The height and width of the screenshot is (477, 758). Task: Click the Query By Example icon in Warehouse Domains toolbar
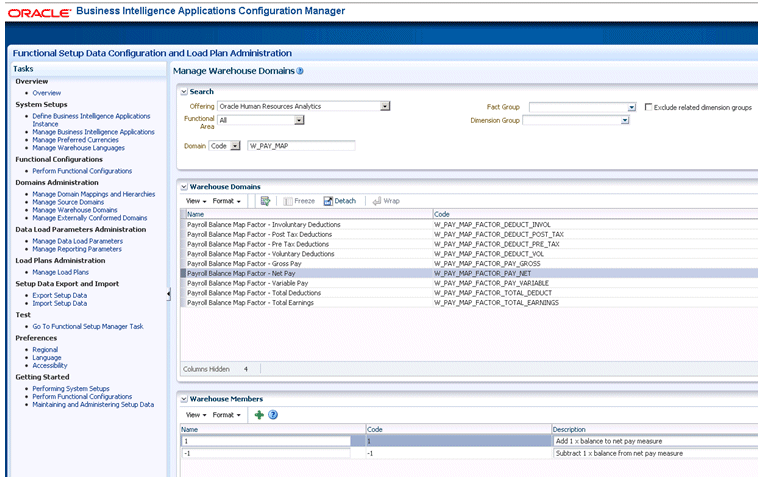[266, 201]
